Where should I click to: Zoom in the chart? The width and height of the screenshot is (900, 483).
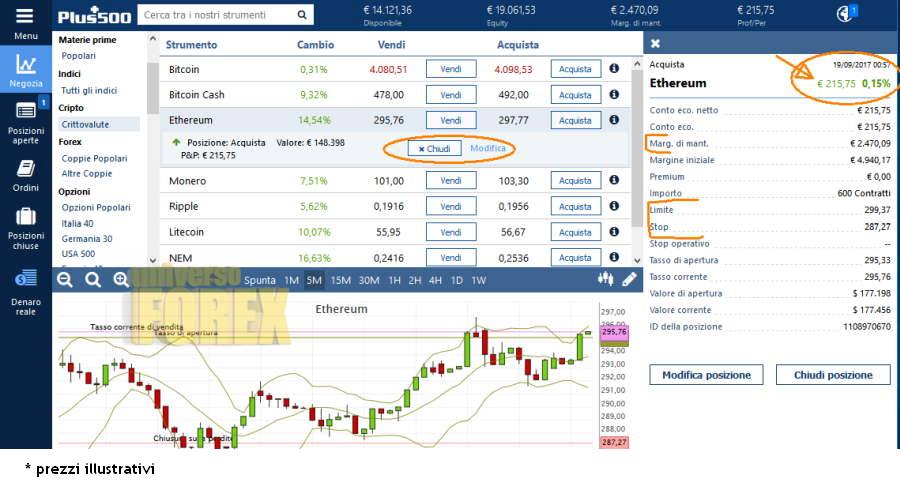(121, 280)
